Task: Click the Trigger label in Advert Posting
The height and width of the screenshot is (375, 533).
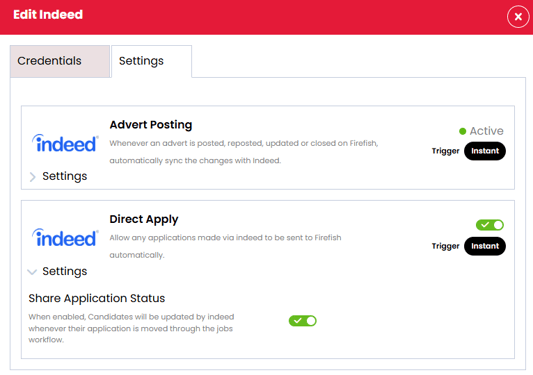Action: [445, 151]
